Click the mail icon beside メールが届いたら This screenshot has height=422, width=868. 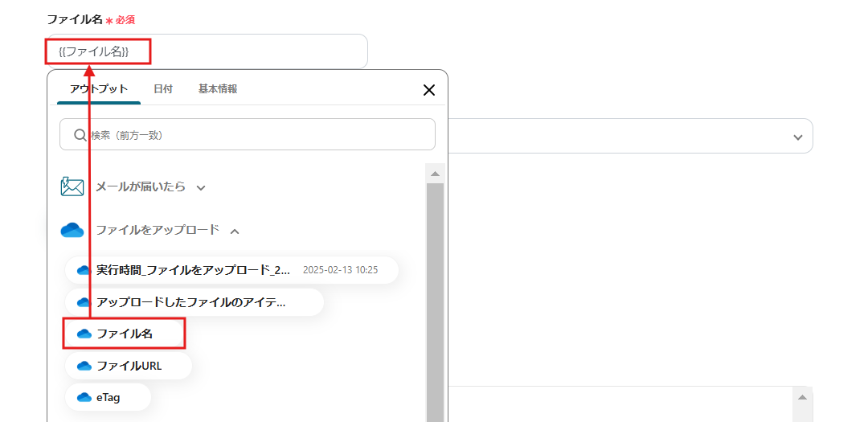(x=72, y=187)
